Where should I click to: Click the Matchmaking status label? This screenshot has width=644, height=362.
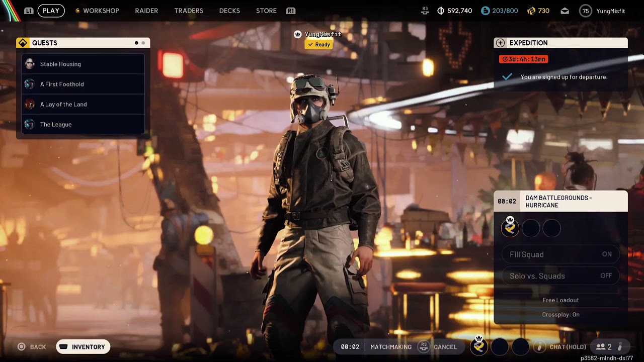391,347
